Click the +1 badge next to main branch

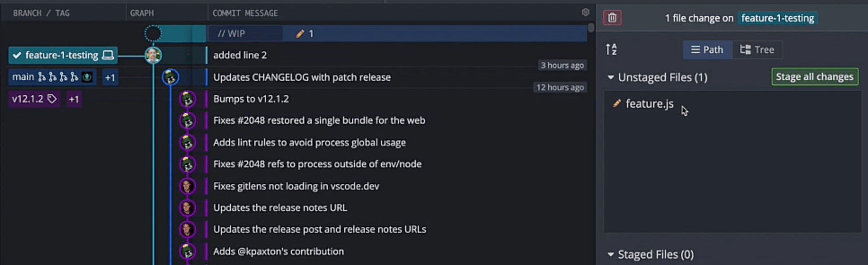[x=110, y=77]
